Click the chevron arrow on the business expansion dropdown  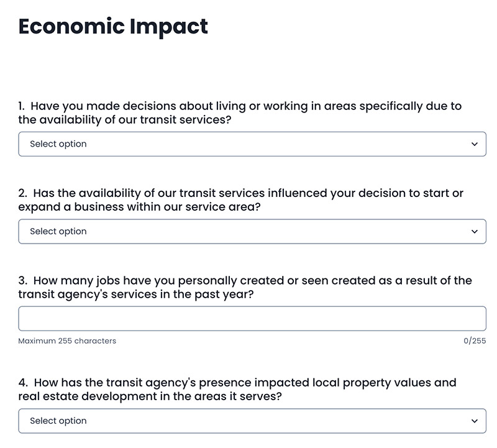(474, 231)
